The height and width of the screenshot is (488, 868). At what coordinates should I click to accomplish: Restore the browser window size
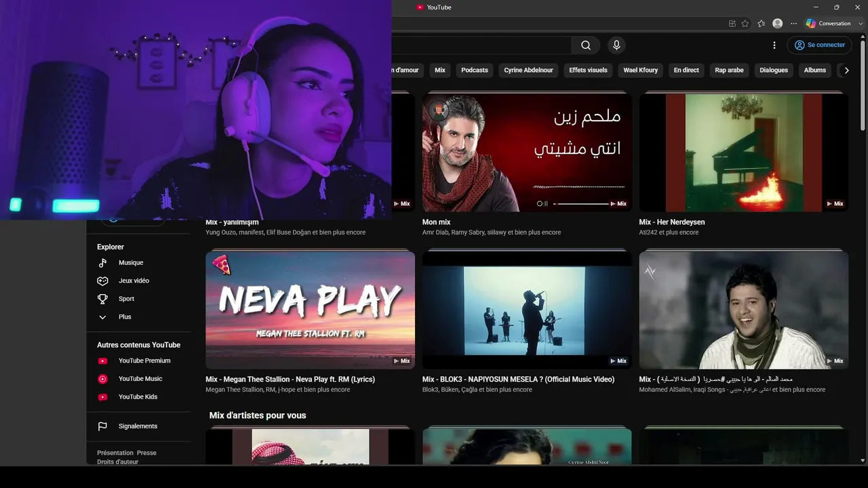[x=836, y=7]
